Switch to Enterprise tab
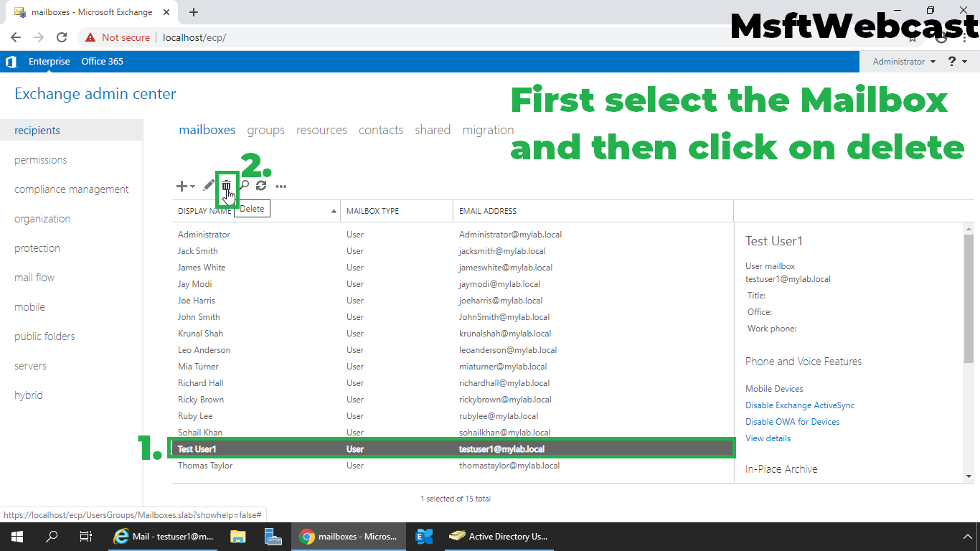Viewport: 980px width, 551px height. [50, 62]
